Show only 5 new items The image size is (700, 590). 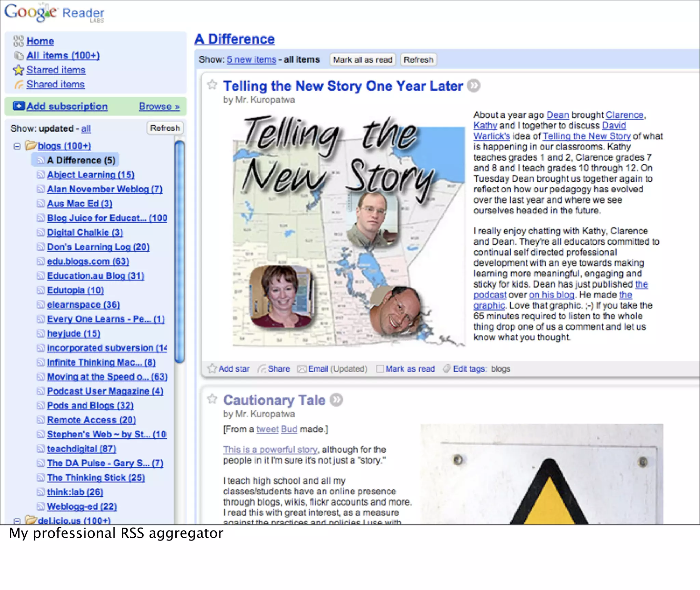point(251,59)
